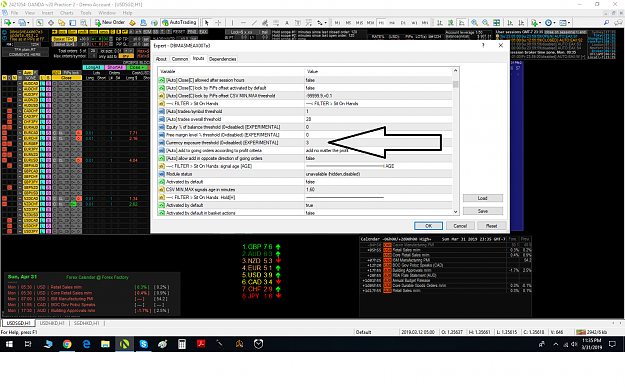Toggle the AutoTrading button

tap(179, 23)
